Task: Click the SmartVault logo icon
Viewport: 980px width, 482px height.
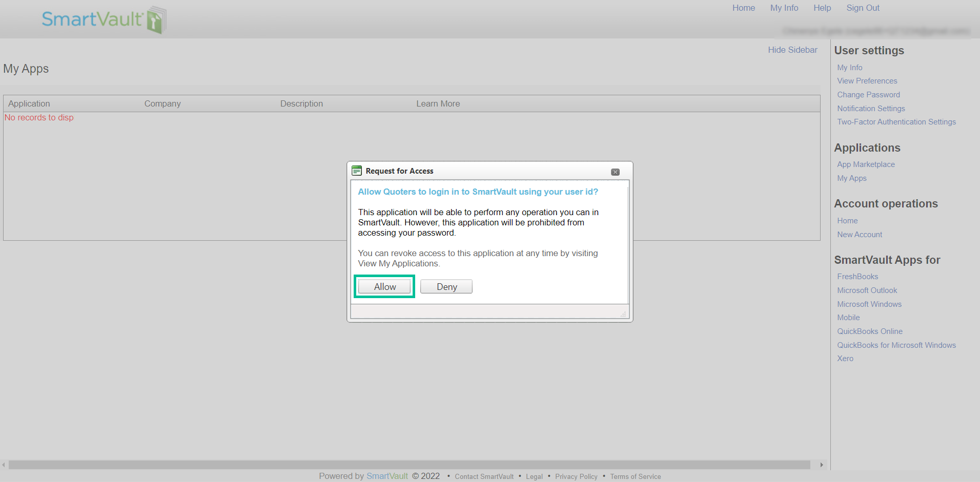Action: click(x=156, y=20)
